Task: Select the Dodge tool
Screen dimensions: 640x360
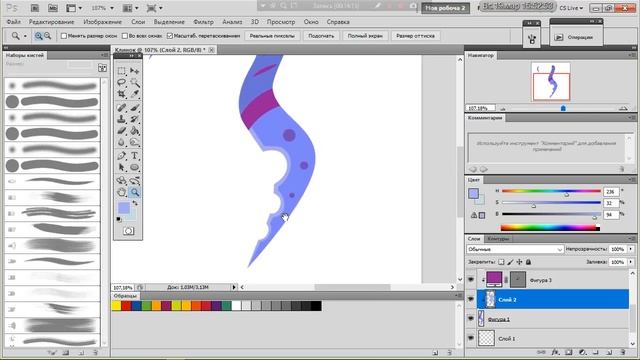Action: (134, 142)
